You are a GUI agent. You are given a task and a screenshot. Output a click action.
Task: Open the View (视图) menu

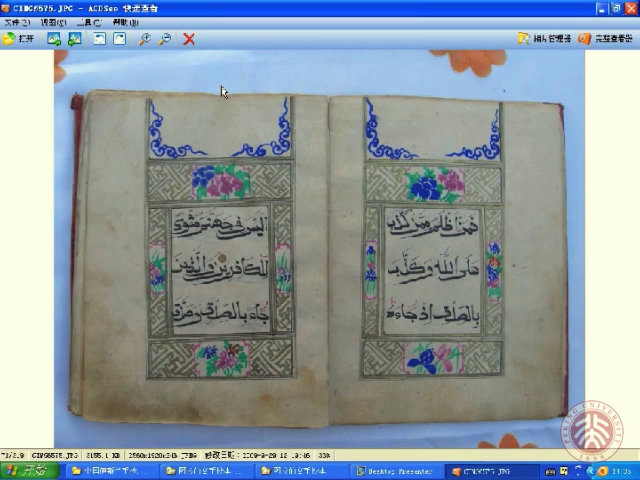[x=53, y=22]
